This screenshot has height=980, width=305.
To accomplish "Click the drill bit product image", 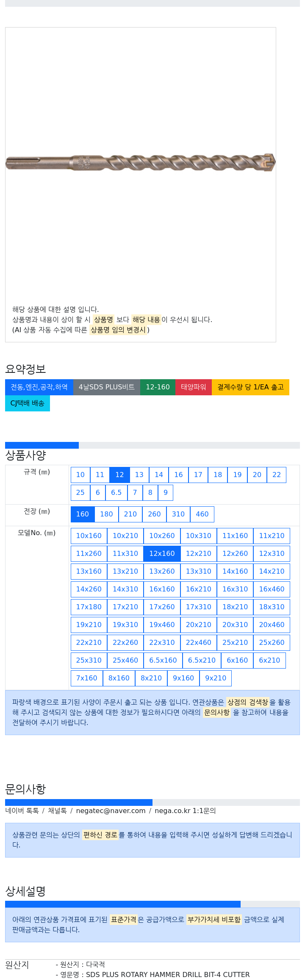I will (140, 162).
